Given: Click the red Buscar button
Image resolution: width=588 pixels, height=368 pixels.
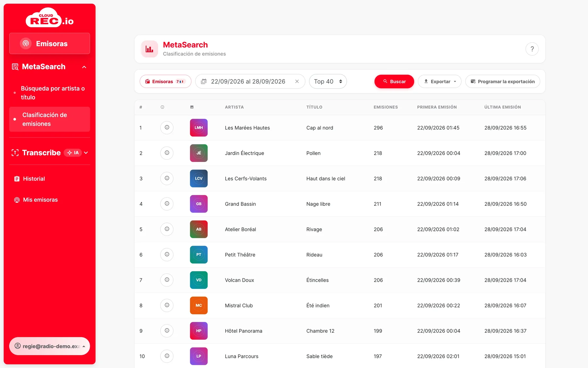Looking at the screenshot, I should (394, 81).
